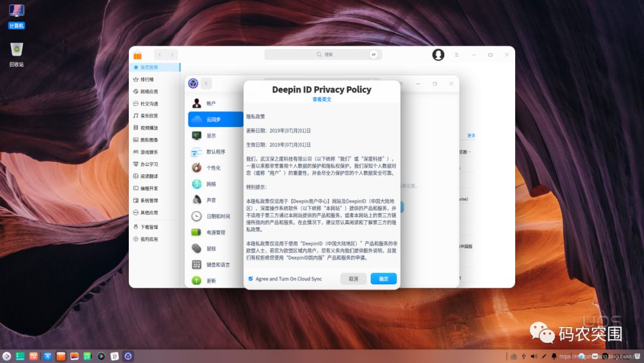This screenshot has width=644, height=363.
Task: Open the launcher from the dock
Action: point(7,356)
